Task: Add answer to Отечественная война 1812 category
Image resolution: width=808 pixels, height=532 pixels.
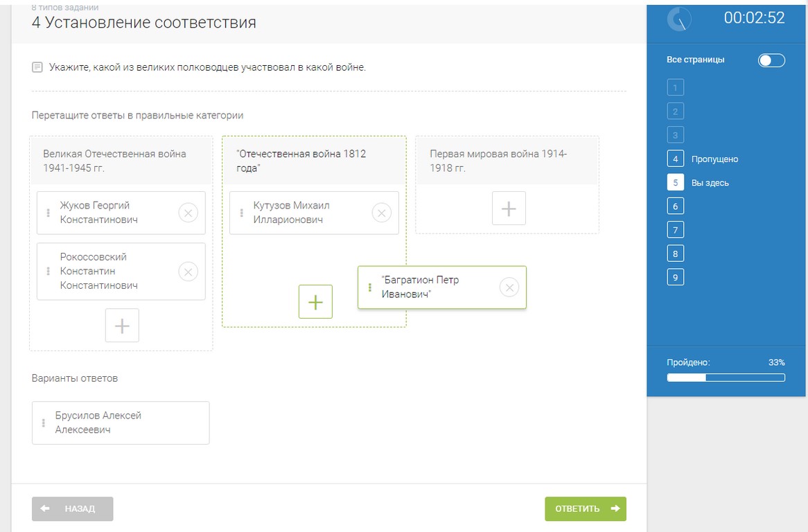Action: (x=315, y=302)
